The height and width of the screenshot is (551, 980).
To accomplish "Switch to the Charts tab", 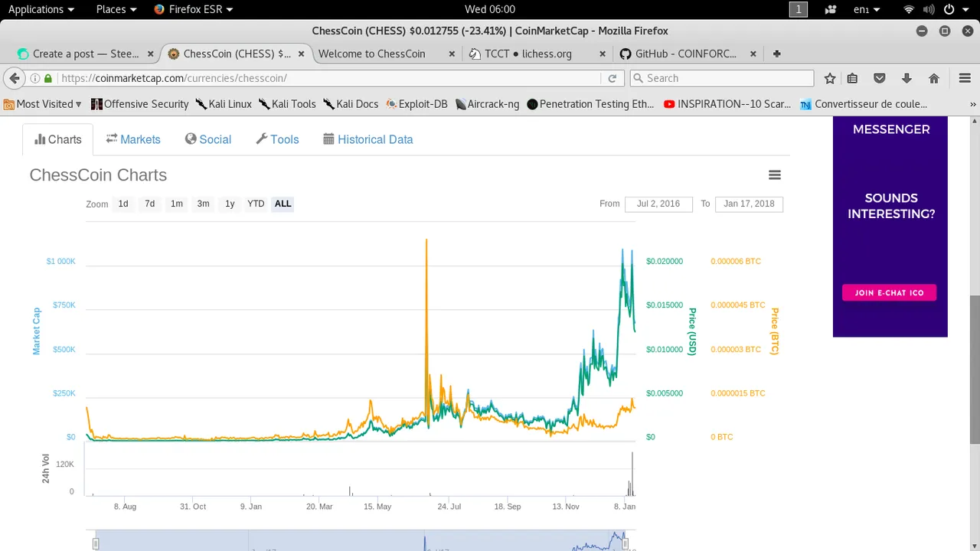I will 58,139.
